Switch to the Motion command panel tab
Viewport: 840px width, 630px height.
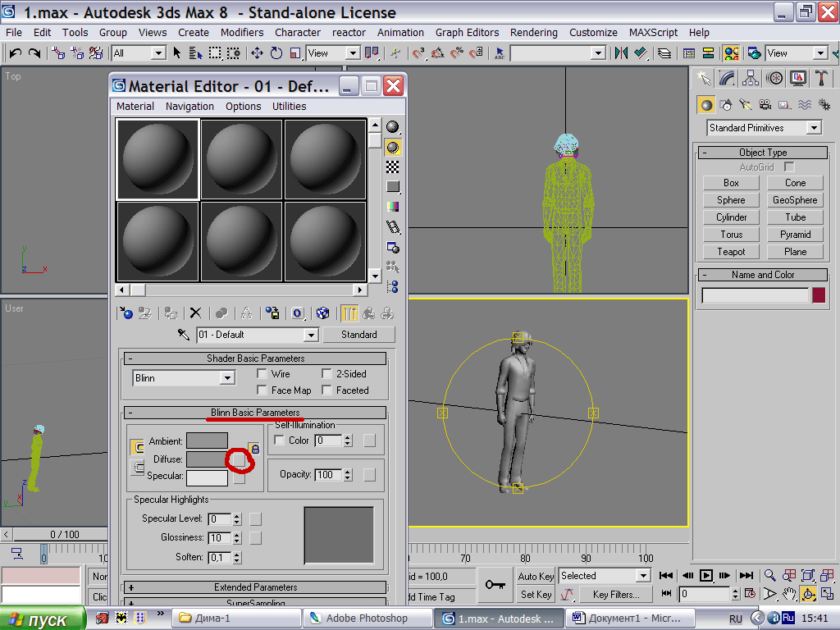(774, 79)
